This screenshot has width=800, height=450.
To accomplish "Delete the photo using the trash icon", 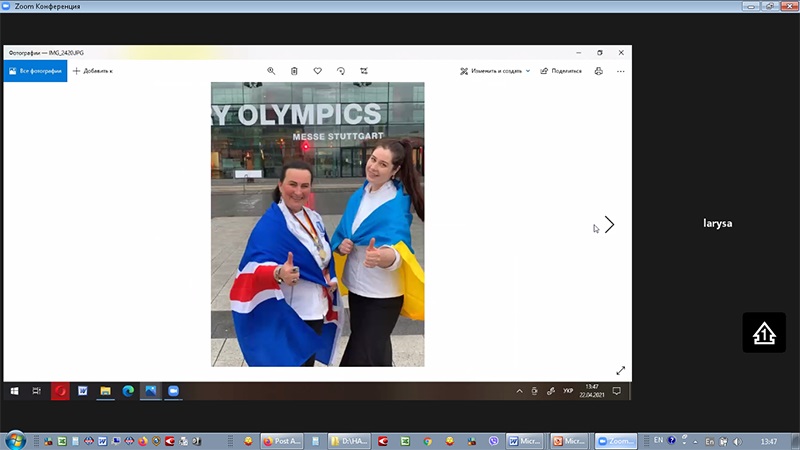I will click(x=294, y=71).
